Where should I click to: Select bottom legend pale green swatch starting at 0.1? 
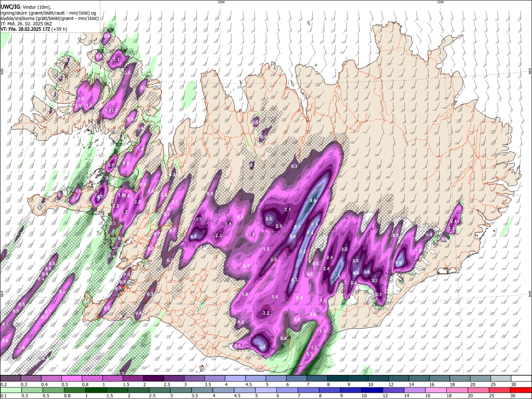[11, 390]
